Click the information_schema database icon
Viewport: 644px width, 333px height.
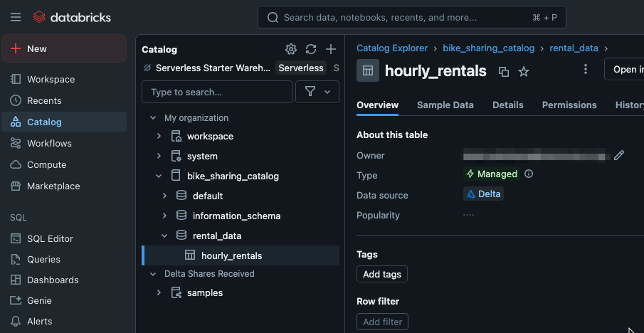click(181, 215)
